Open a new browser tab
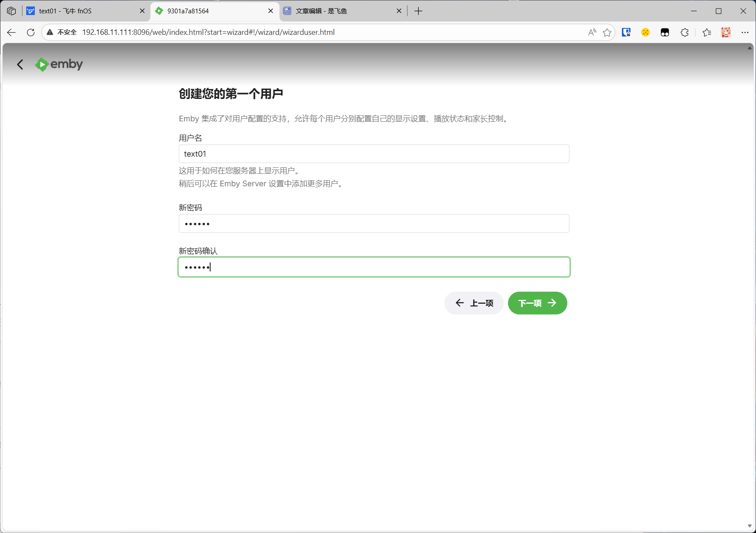 pyautogui.click(x=418, y=11)
